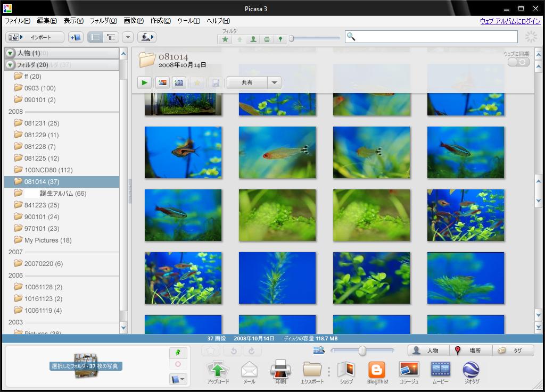Open the 場所 places panel button
The width and height of the screenshot is (545, 392).
point(471,351)
